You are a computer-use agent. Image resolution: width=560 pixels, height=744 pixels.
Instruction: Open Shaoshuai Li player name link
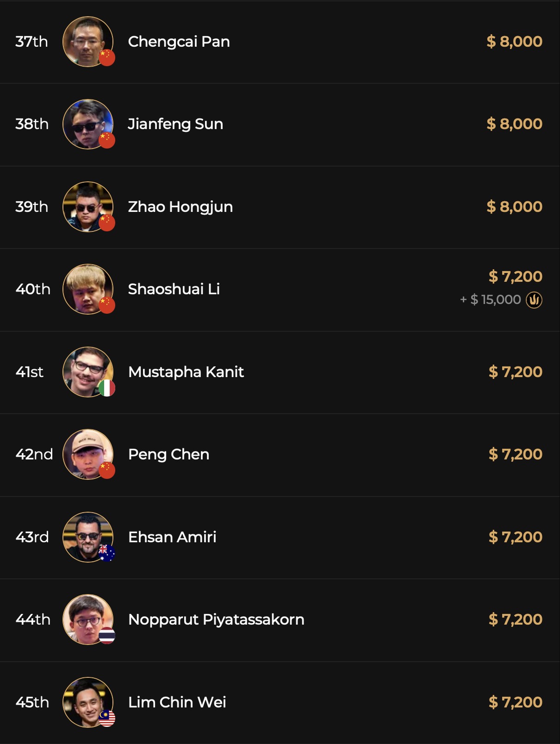[x=174, y=289]
